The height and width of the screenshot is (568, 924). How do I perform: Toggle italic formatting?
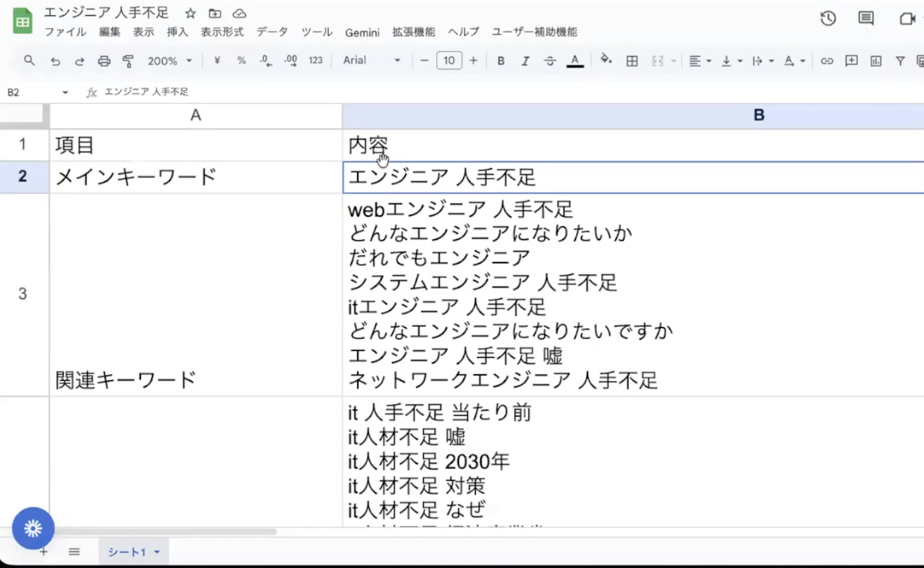tap(525, 61)
